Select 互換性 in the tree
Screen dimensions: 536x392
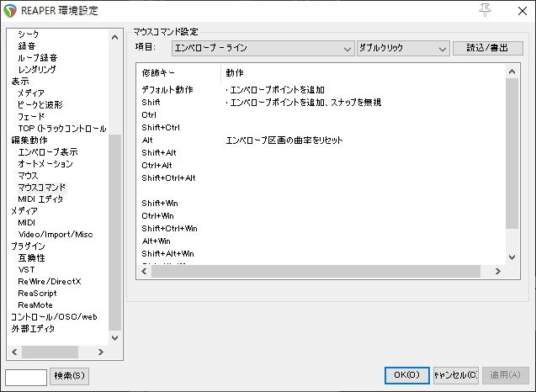pyautogui.click(x=31, y=258)
